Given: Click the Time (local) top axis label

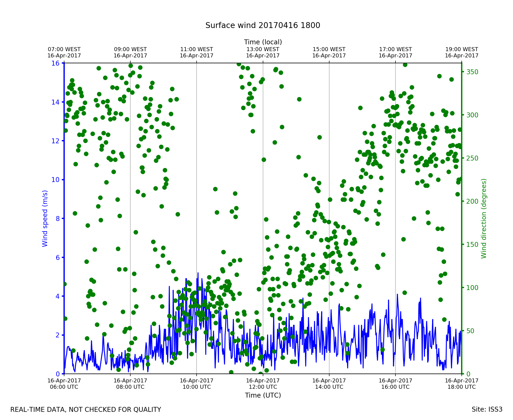Looking at the screenshot, I should point(263,42).
